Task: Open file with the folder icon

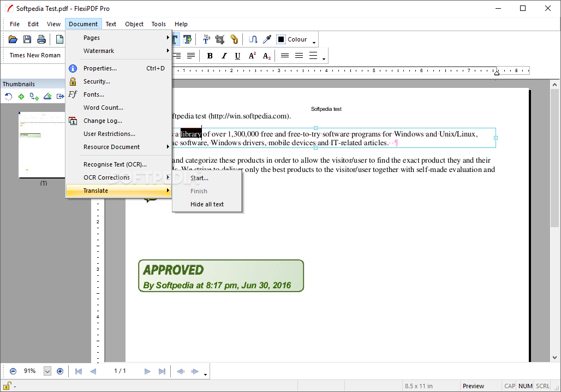Action: click(13, 39)
